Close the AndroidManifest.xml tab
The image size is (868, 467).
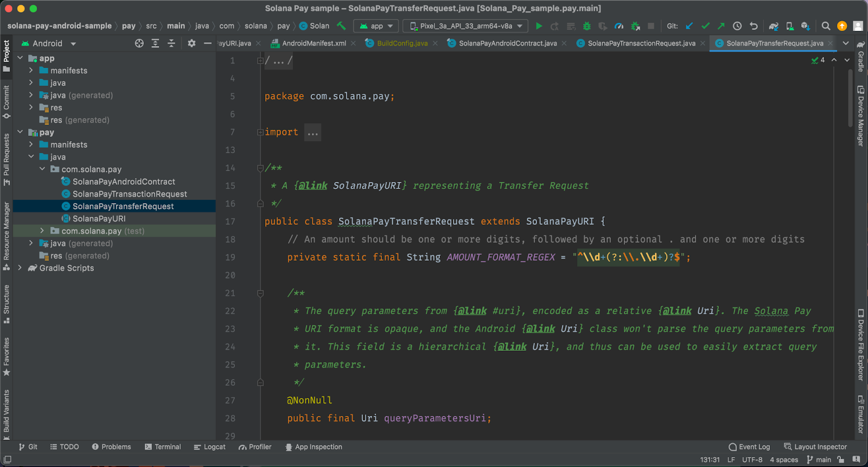(x=353, y=43)
